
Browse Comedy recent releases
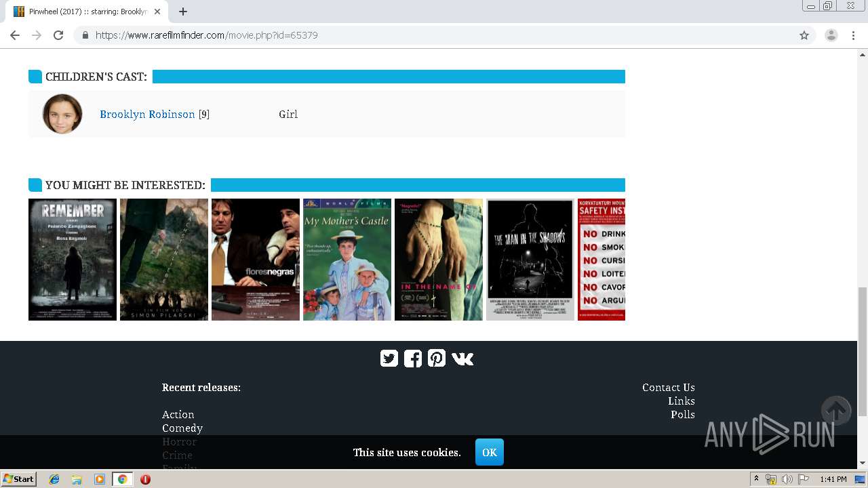(182, 428)
